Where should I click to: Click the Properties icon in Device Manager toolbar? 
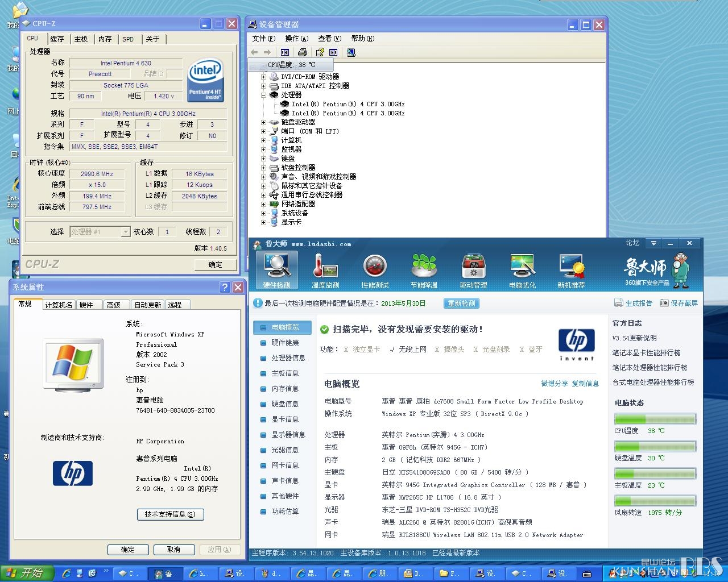[x=320, y=52]
